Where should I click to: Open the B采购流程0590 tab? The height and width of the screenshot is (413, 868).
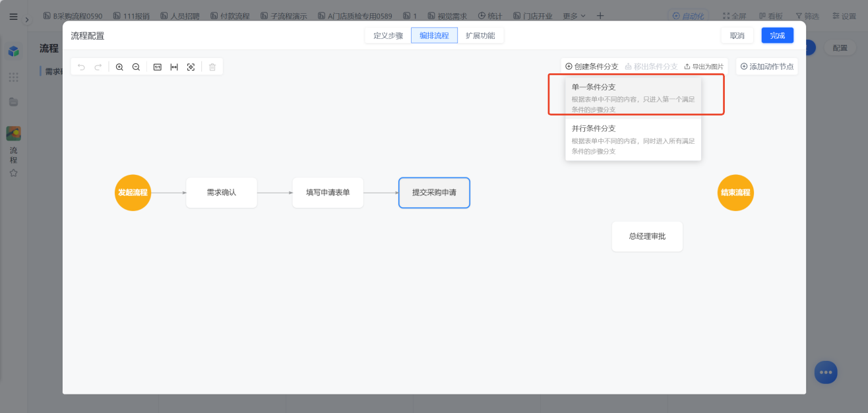[x=73, y=16]
